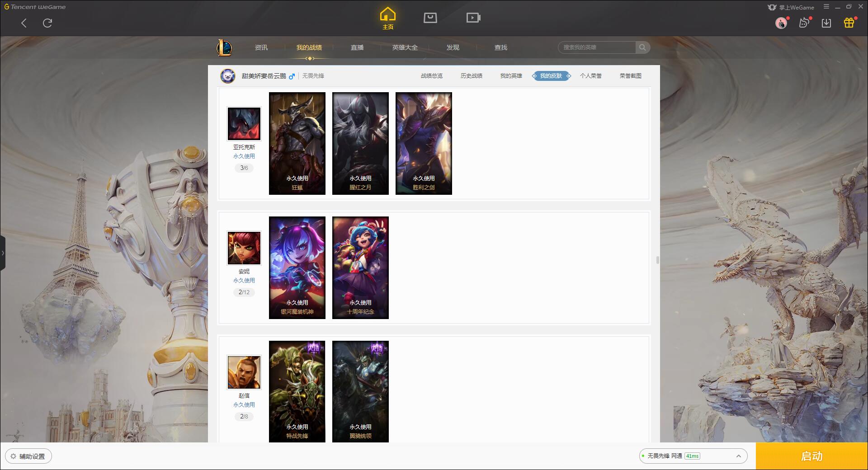Click 永久使用 under 亚托克斯
This screenshot has height=470, width=868.
[x=244, y=156]
